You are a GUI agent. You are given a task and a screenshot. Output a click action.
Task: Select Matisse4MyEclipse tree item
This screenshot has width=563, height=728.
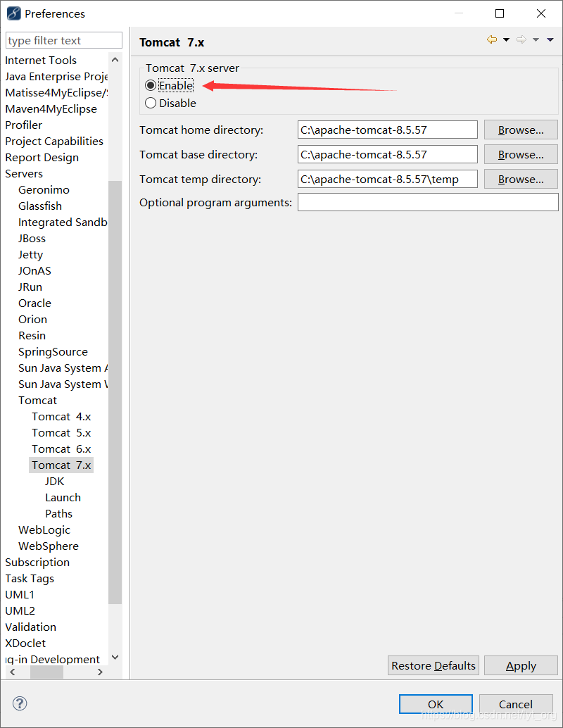[56, 93]
